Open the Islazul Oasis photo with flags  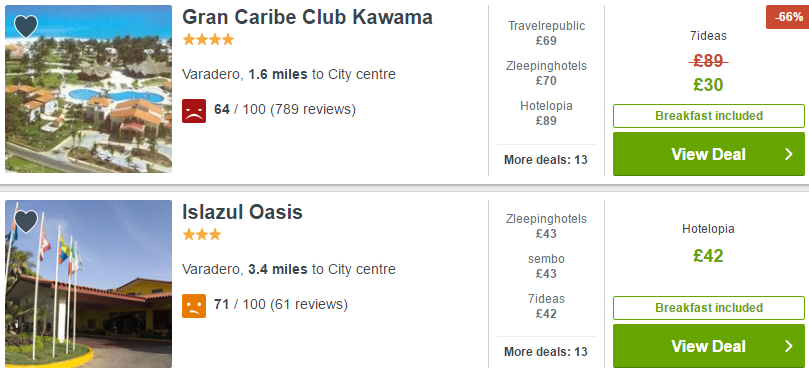click(88, 284)
